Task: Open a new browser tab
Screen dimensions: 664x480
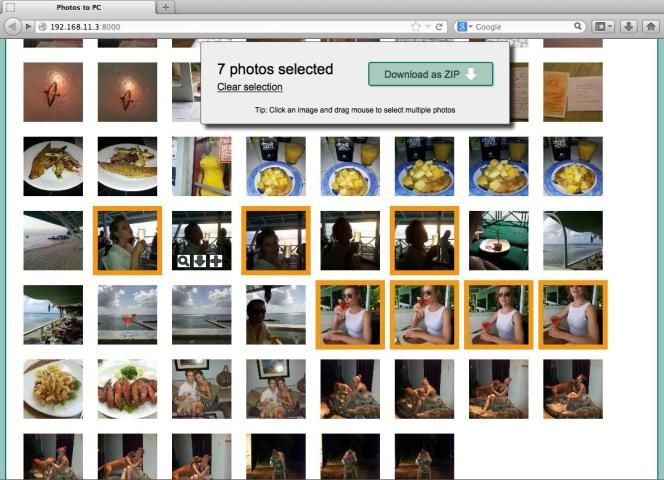Action: (166, 7)
